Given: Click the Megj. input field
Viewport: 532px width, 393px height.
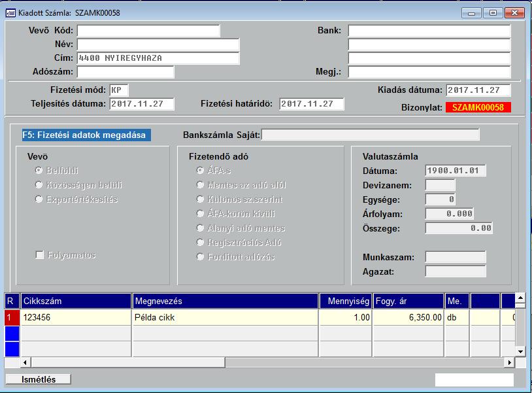Looking at the screenshot, I should (x=429, y=72).
